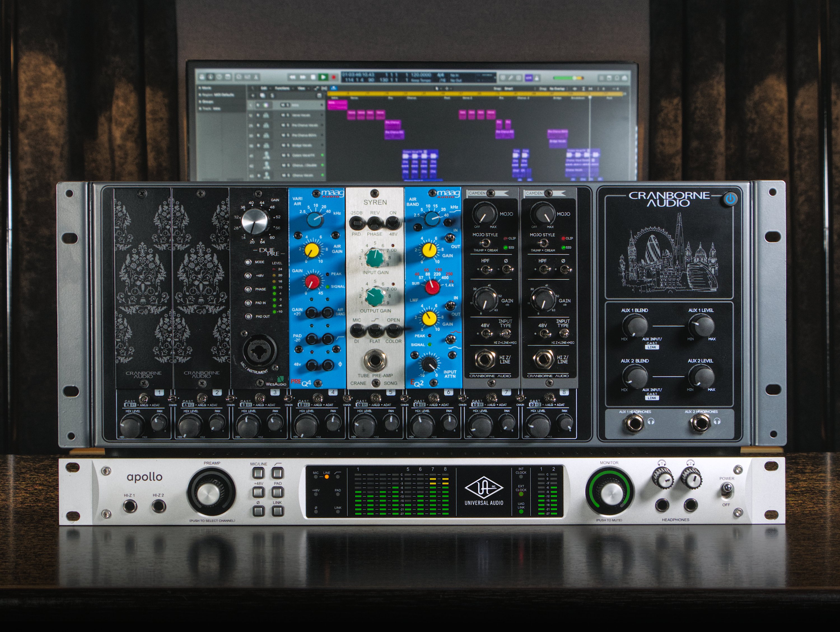Click the Rewind button in transport
Image resolution: width=840 pixels, height=632 pixels.
pos(292,78)
